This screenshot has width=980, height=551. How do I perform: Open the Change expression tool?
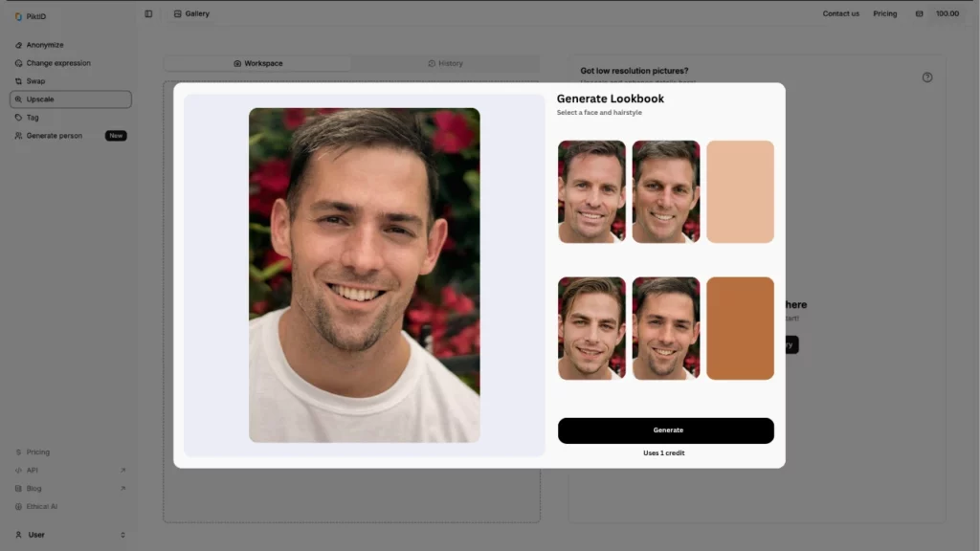(x=56, y=62)
